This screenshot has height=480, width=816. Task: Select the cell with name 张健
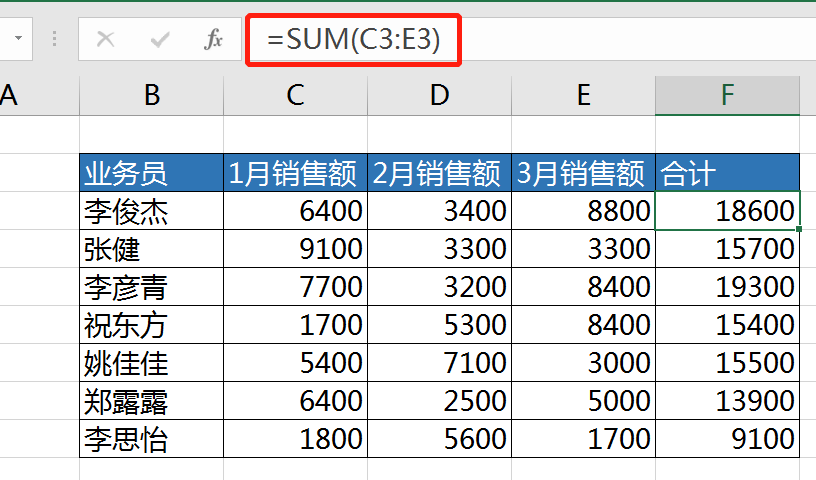pyautogui.click(x=151, y=248)
